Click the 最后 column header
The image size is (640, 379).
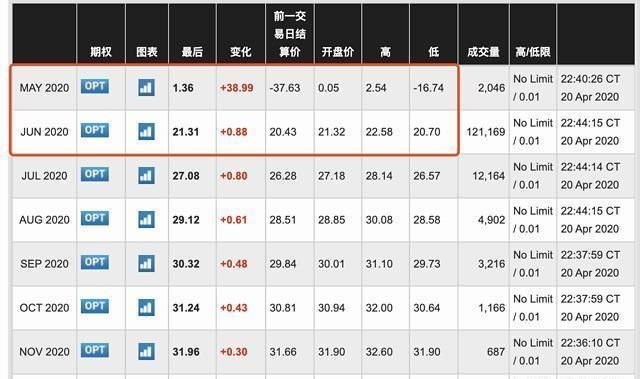[x=192, y=52]
